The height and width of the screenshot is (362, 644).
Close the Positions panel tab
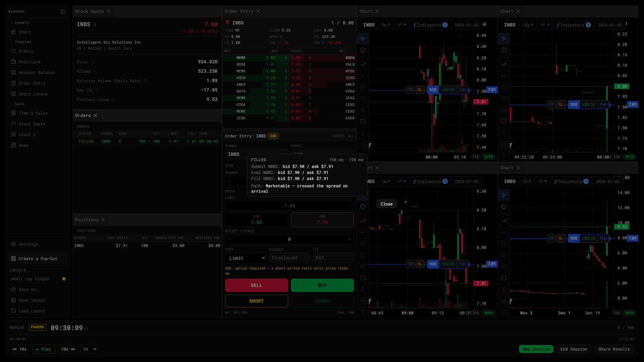103,220
